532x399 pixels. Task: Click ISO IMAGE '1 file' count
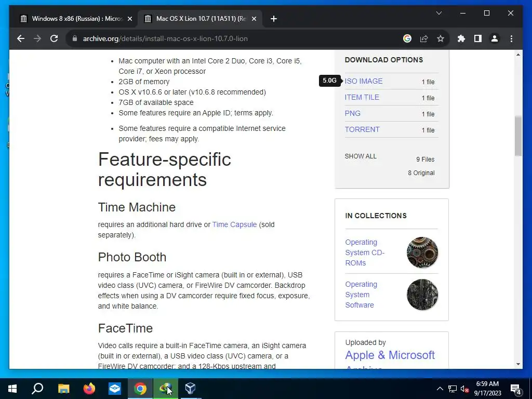428,82
